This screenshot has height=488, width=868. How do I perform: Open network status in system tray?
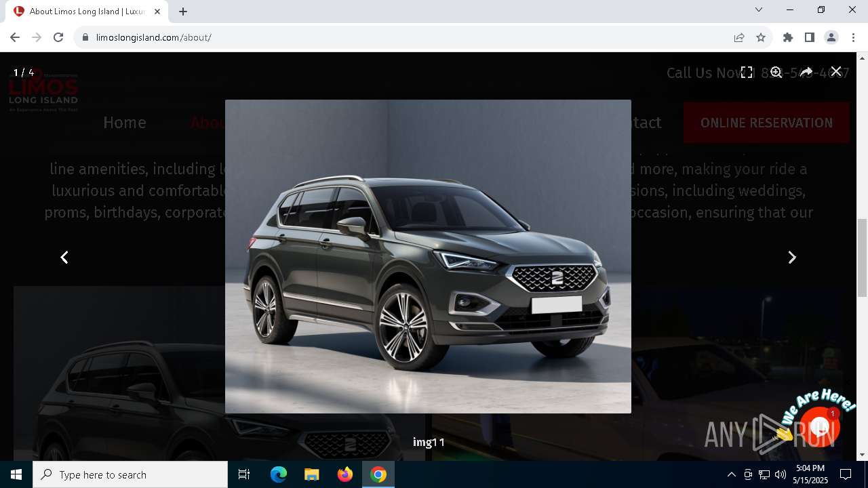tap(764, 474)
